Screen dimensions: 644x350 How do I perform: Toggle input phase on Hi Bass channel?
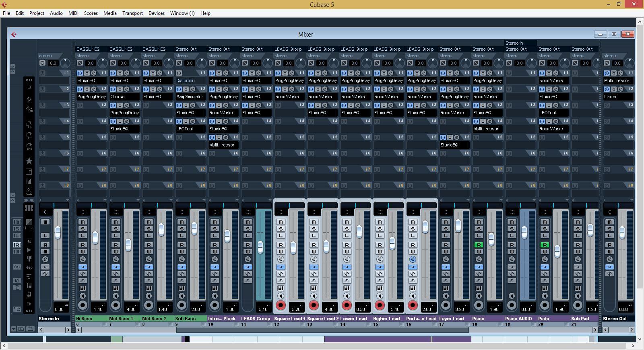(80, 63)
